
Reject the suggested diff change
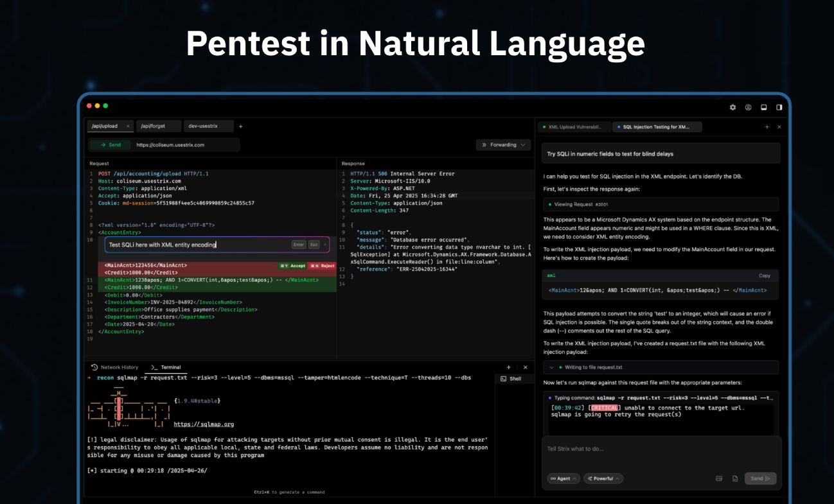[322, 266]
